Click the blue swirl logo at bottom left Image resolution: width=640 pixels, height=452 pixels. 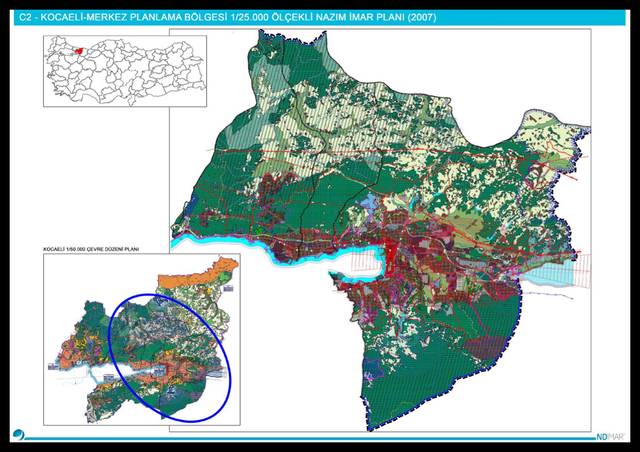pyautogui.click(x=18, y=435)
